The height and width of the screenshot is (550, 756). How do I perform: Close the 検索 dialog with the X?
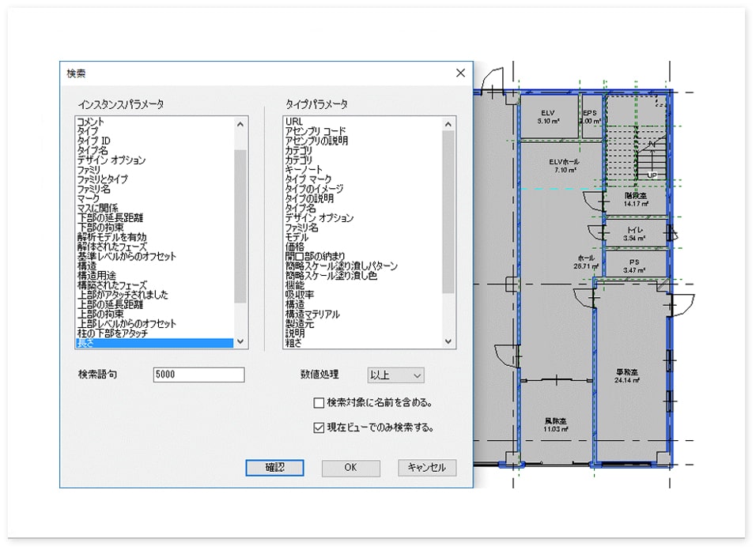[460, 73]
